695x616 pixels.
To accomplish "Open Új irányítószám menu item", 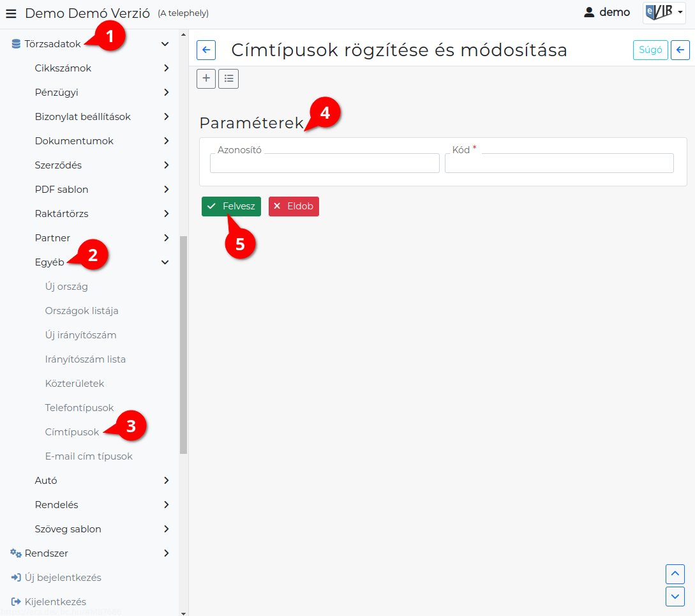I will pos(80,335).
